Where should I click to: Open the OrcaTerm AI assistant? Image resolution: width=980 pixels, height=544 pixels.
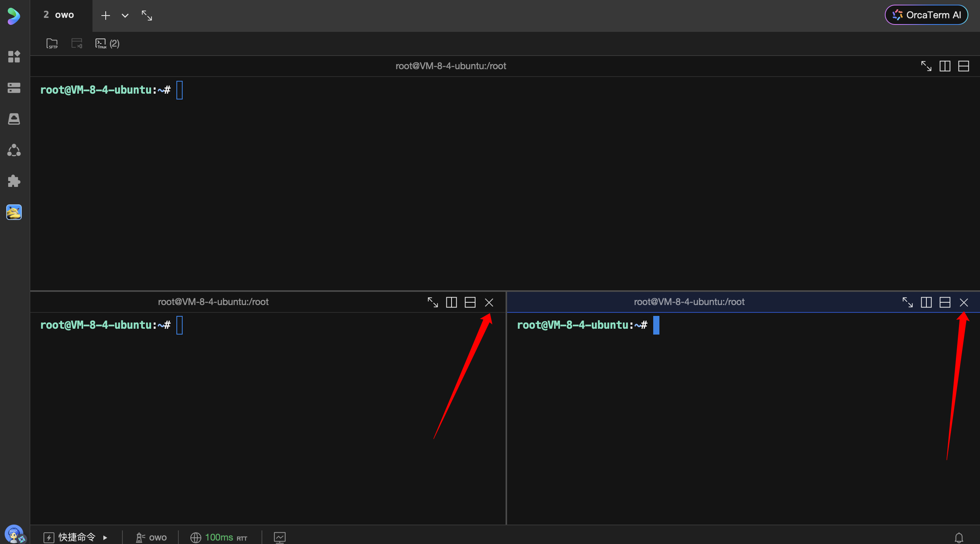click(926, 15)
